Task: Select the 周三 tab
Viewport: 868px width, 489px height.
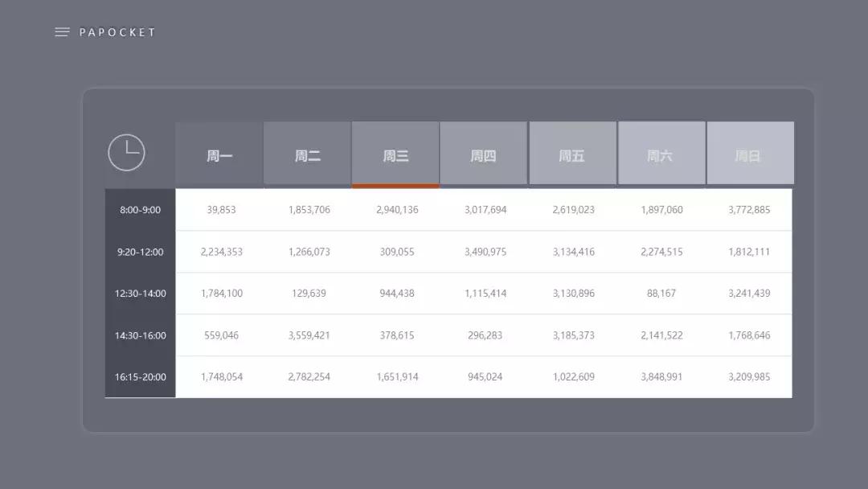Action: coord(395,154)
